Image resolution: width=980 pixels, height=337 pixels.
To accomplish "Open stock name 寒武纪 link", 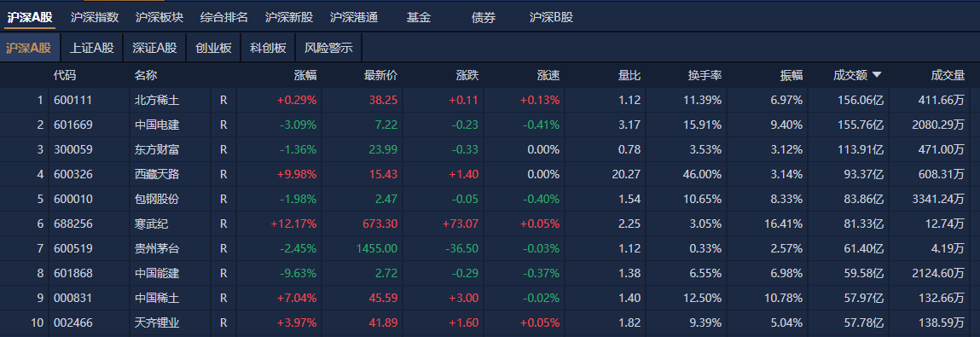I will [x=151, y=224].
